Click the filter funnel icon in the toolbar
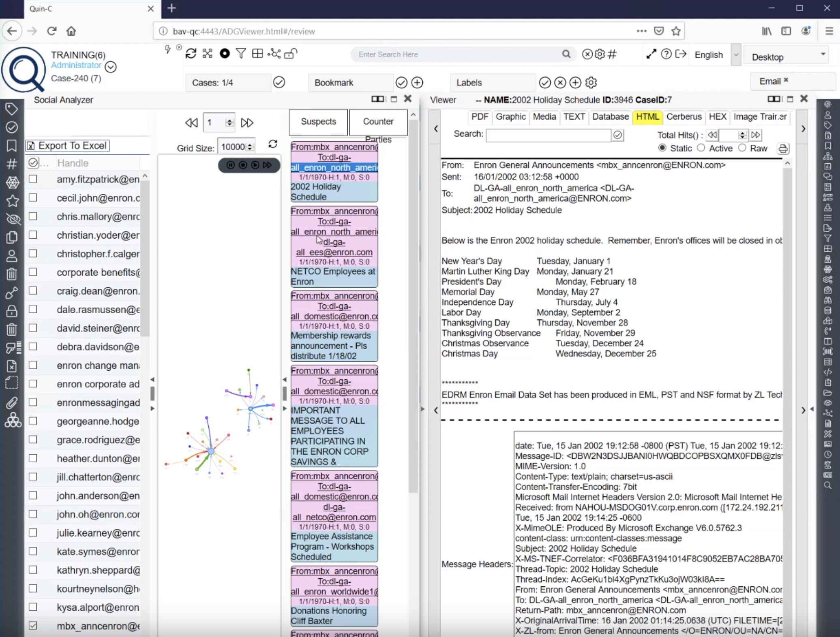 pos(241,53)
